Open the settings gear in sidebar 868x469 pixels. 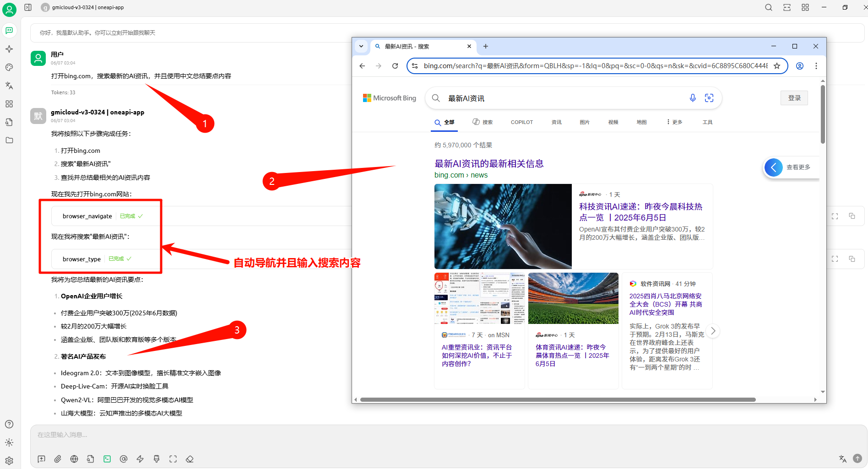click(x=9, y=461)
